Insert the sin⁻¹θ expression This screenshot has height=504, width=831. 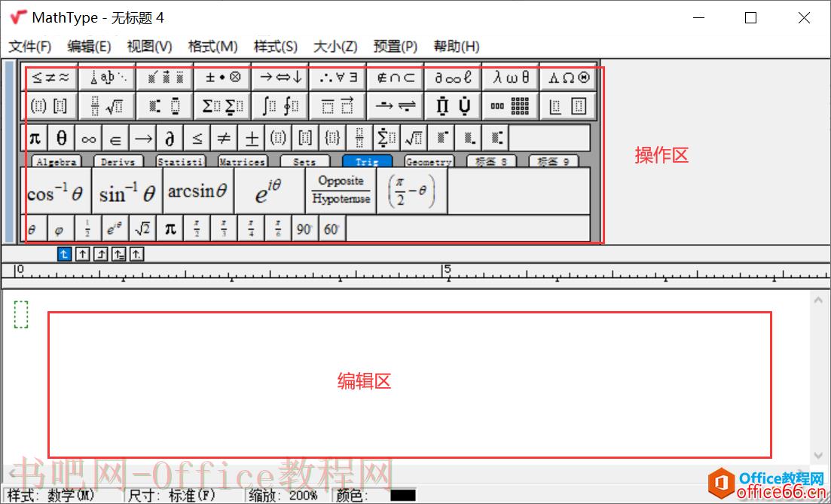coord(127,191)
